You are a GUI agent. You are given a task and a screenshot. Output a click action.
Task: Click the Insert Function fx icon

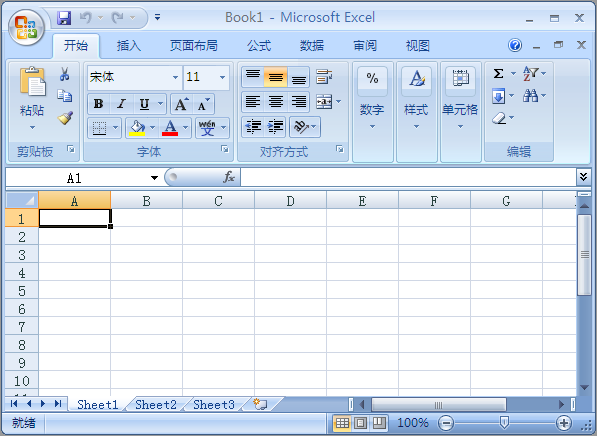[229, 177]
